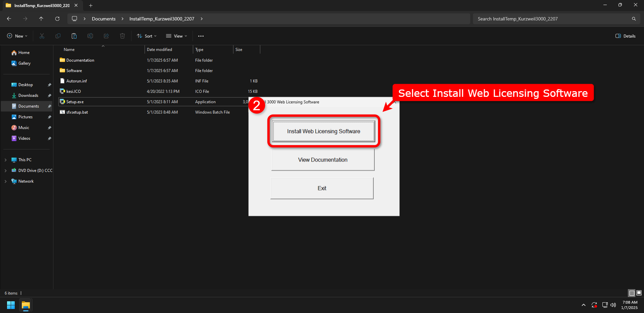Show hidden system tray icons

tap(584, 305)
